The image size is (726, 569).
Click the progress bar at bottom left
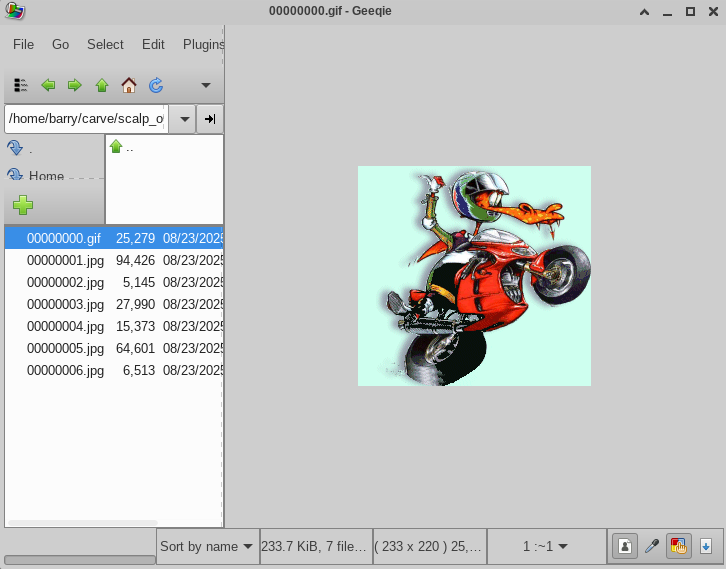[x=80, y=560]
